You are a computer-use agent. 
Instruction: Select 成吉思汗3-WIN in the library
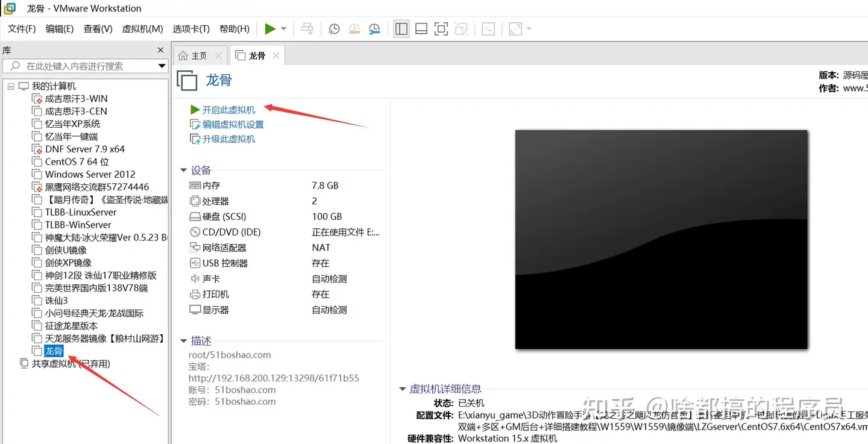point(77,98)
